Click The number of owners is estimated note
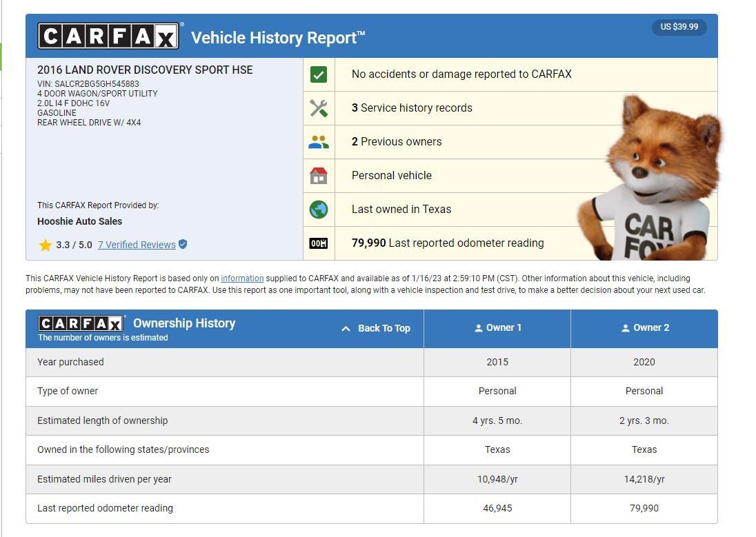The width and height of the screenshot is (756, 537). click(103, 338)
